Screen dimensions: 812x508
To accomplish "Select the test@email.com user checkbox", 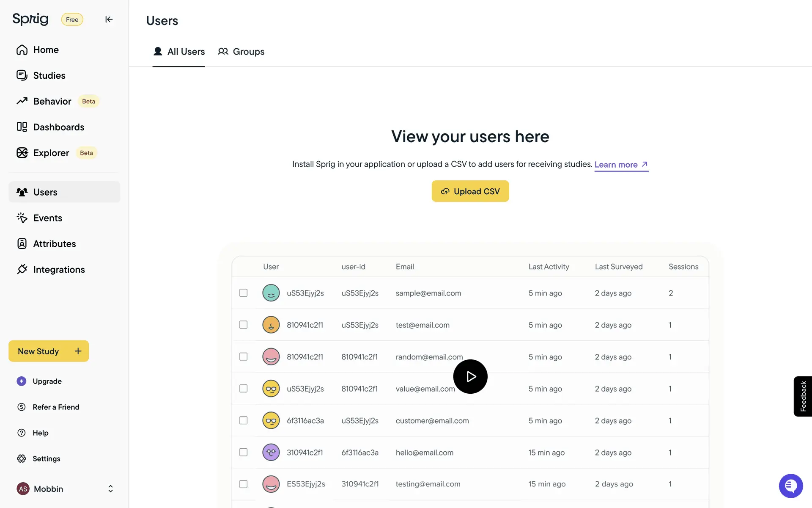I will tap(243, 325).
